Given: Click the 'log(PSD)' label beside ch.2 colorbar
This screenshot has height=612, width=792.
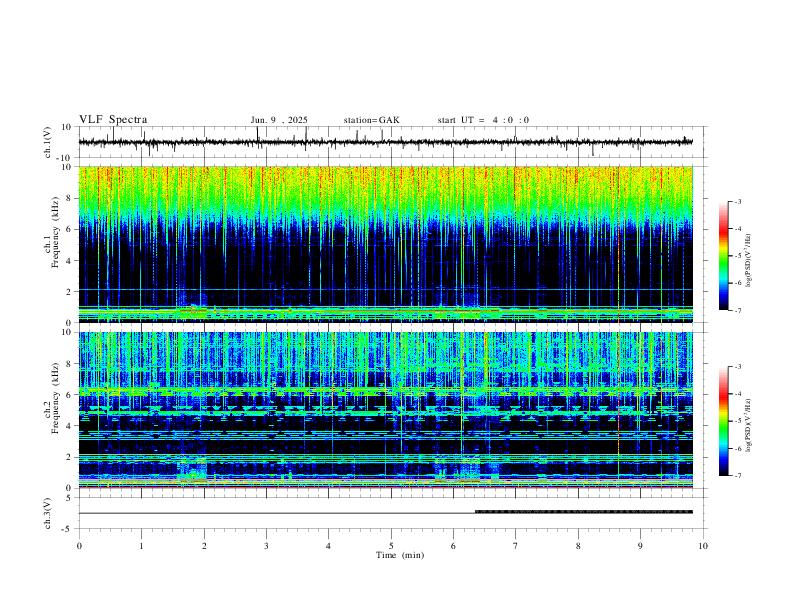Looking at the screenshot, I should tap(749, 425).
